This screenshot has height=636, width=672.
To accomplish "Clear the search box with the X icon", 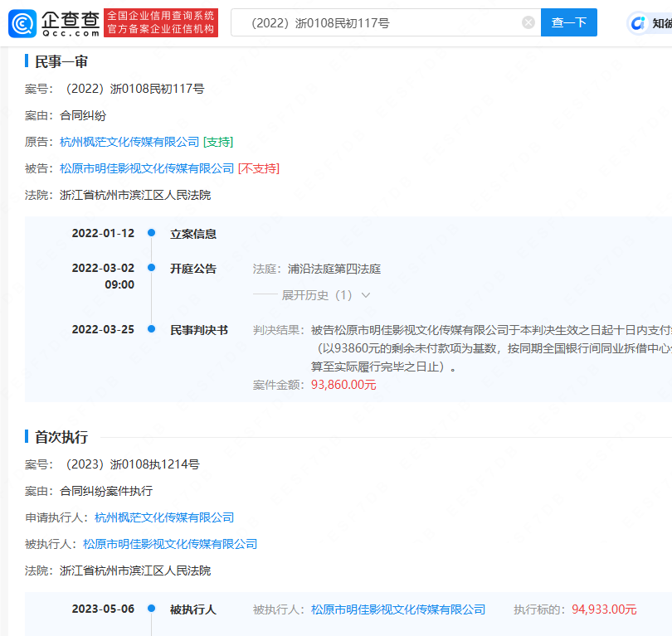I will click(x=528, y=22).
